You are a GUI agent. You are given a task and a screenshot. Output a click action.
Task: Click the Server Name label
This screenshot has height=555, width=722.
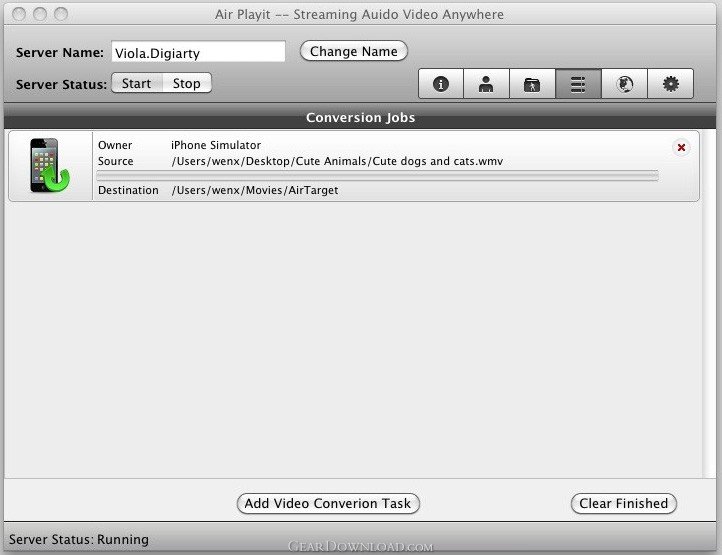pyautogui.click(x=60, y=53)
